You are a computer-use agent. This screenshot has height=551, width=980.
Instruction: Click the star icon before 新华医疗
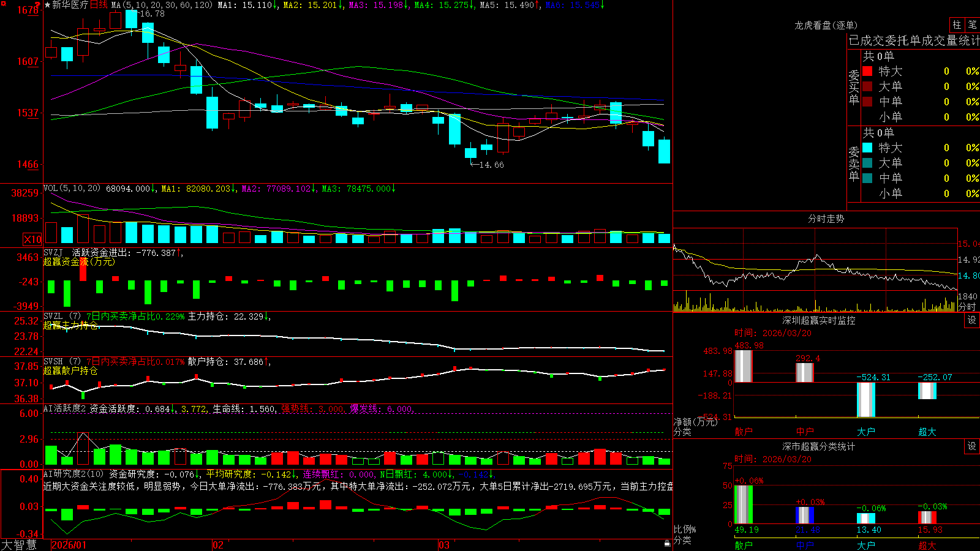pyautogui.click(x=47, y=5)
